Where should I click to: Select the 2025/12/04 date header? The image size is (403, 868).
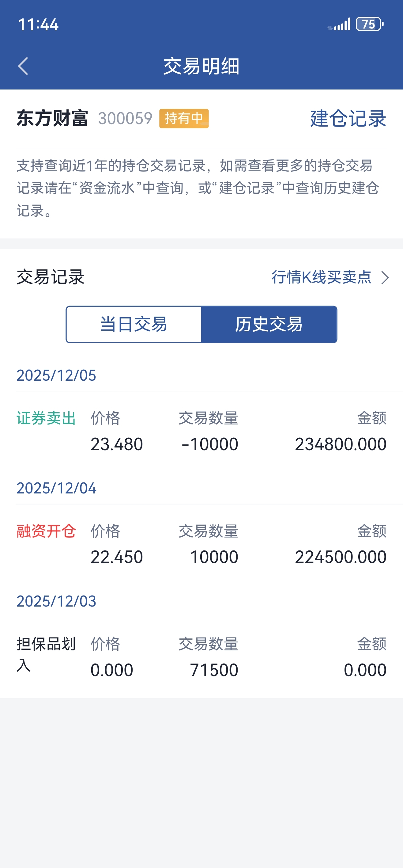[56, 488]
